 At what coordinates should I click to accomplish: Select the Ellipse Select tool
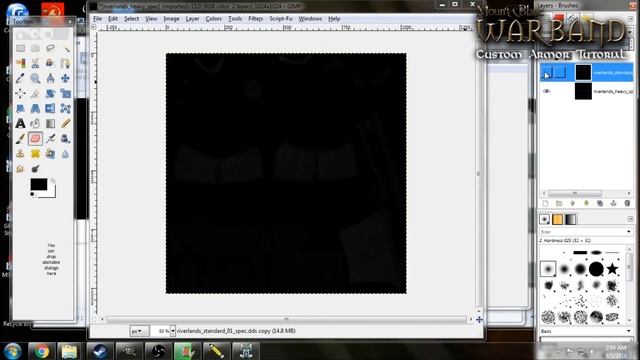coord(36,48)
